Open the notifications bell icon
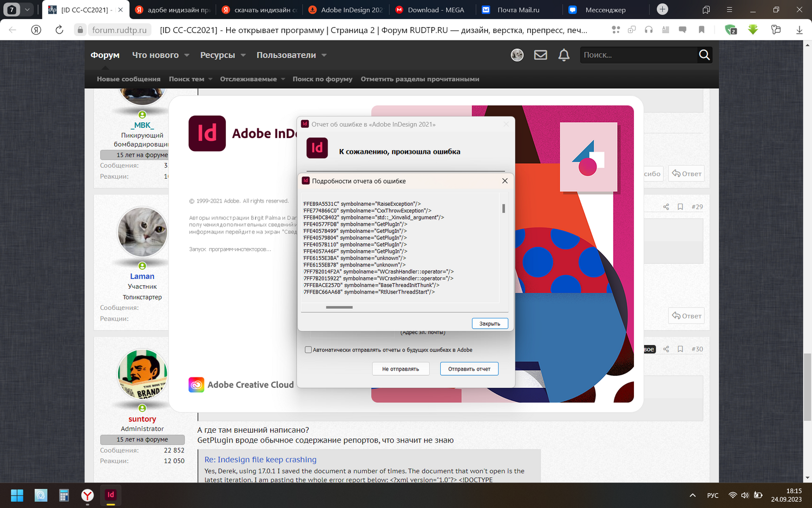This screenshot has width=812, height=508. click(x=564, y=55)
